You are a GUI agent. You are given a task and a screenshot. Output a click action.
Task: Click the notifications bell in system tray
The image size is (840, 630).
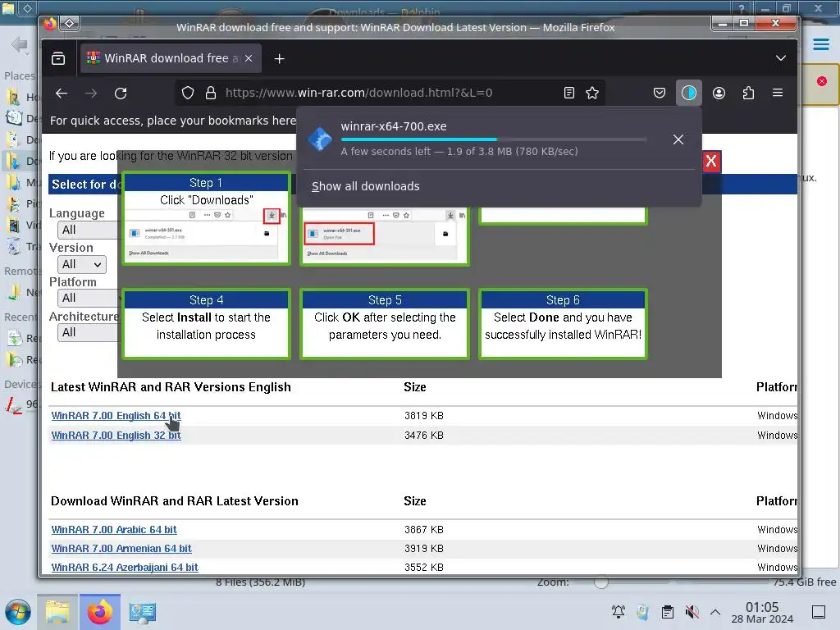[619, 612]
